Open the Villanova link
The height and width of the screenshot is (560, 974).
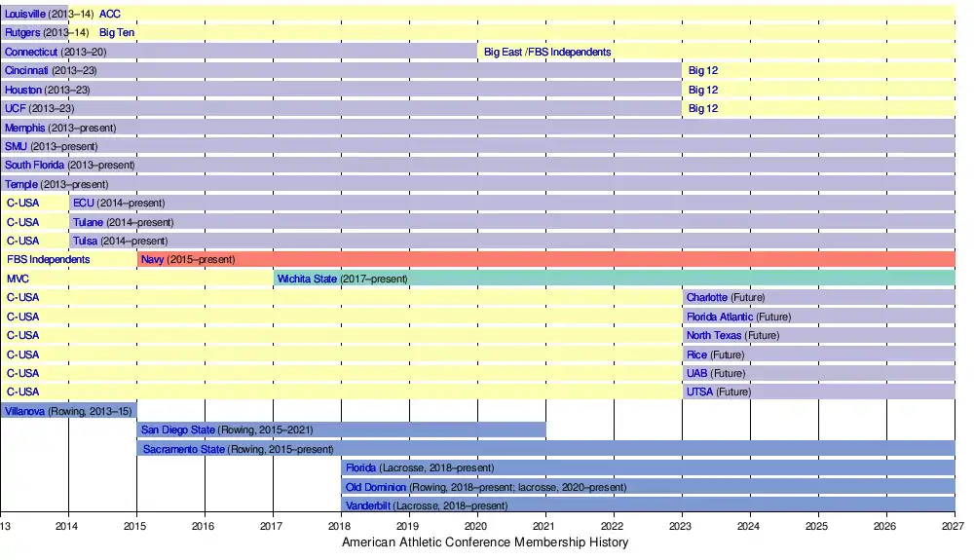pyautogui.click(x=25, y=411)
